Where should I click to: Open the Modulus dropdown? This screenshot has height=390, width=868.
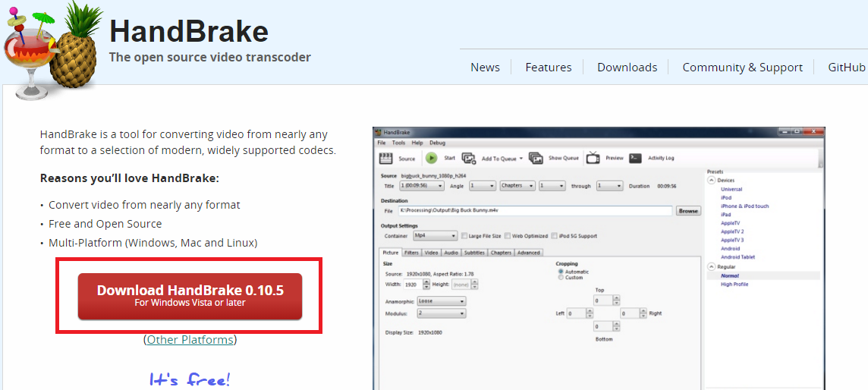pyautogui.click(x=442, y=313)
